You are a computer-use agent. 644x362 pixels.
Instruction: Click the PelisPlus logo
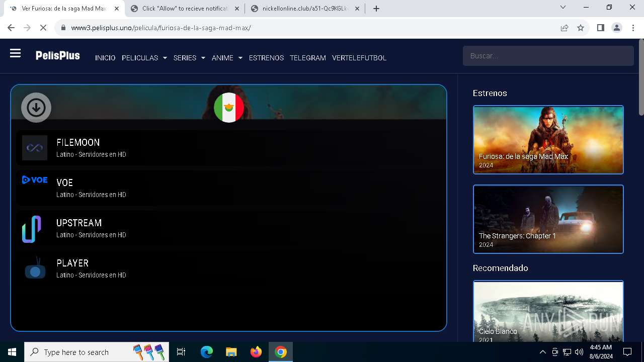click(57, 56)
